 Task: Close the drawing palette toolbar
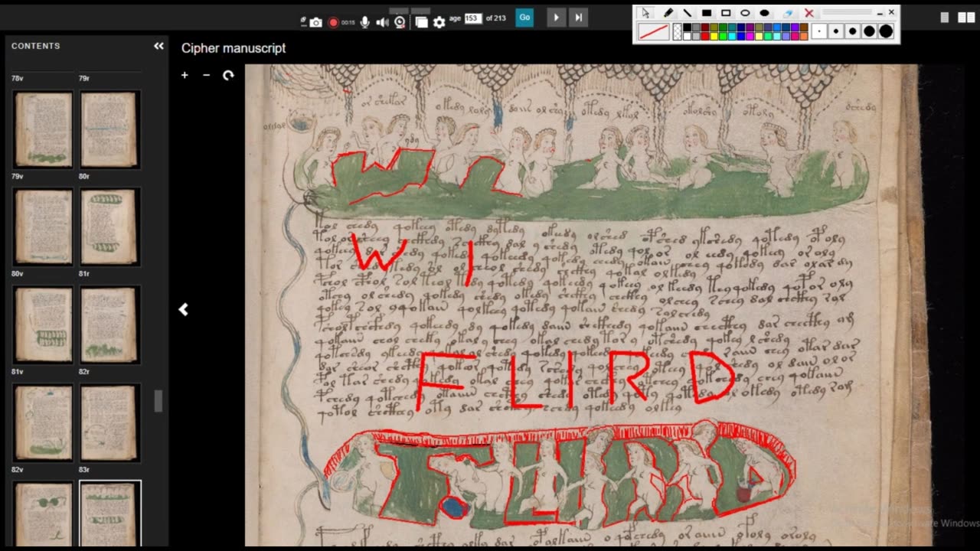tap(891, 12)
